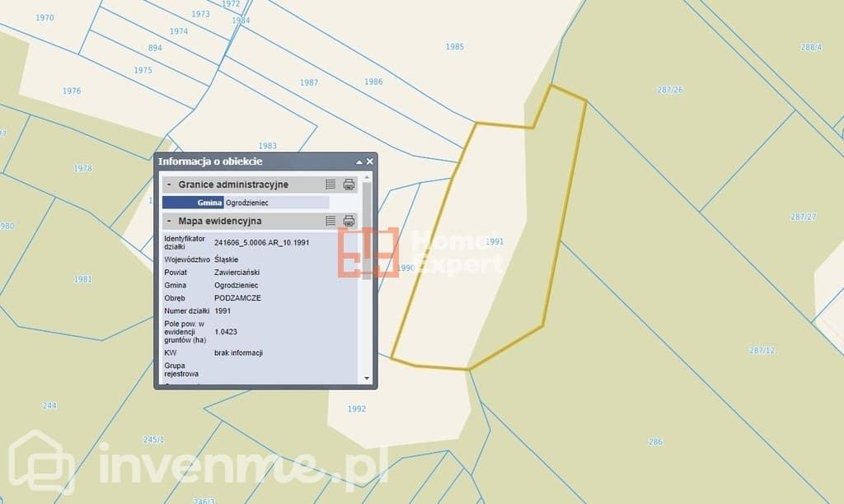Select parcel identifier 241606_5.0006.AR_10.1991
Viewport: 844px width, 504px height.
point(261,243)
